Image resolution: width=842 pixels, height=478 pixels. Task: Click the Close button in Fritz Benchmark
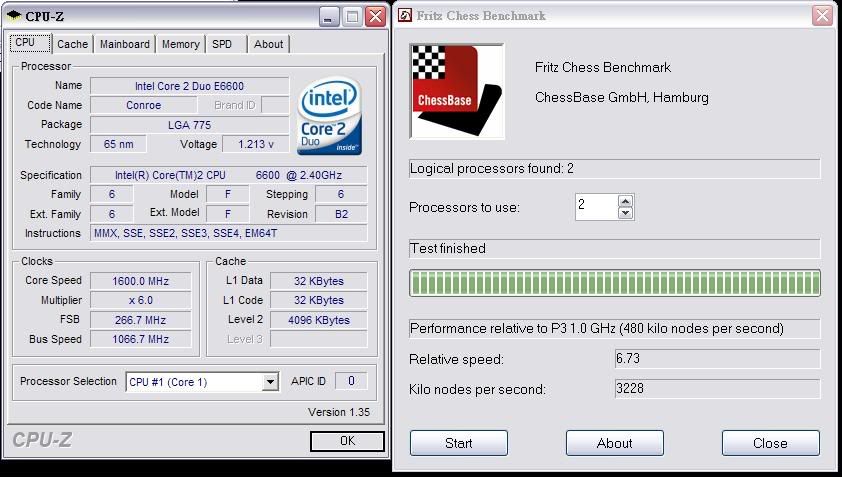771,443
